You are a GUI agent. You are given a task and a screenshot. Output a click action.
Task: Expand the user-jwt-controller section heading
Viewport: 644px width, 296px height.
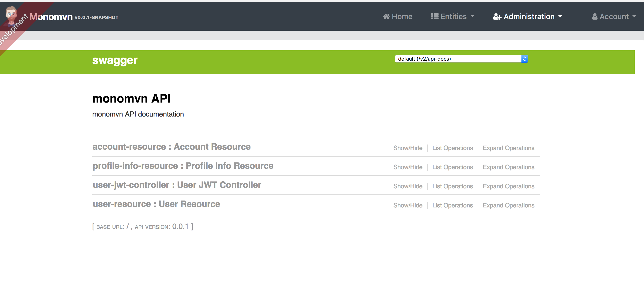point(177,185)
